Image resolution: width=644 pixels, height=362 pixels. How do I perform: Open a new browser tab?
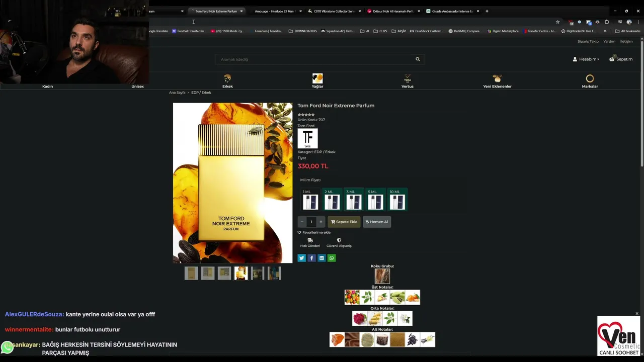pos(487,11)
